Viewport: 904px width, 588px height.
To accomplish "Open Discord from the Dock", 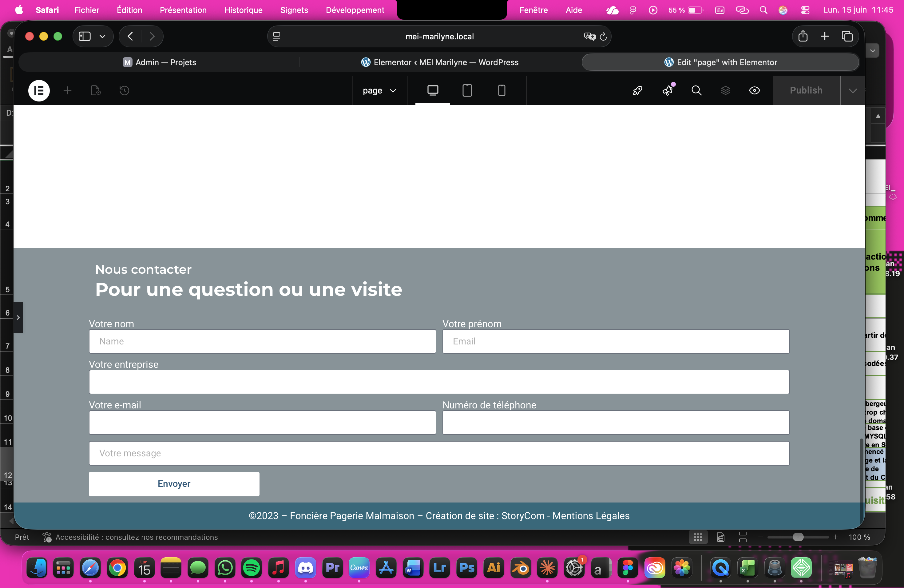I will (x=305, y=568).
